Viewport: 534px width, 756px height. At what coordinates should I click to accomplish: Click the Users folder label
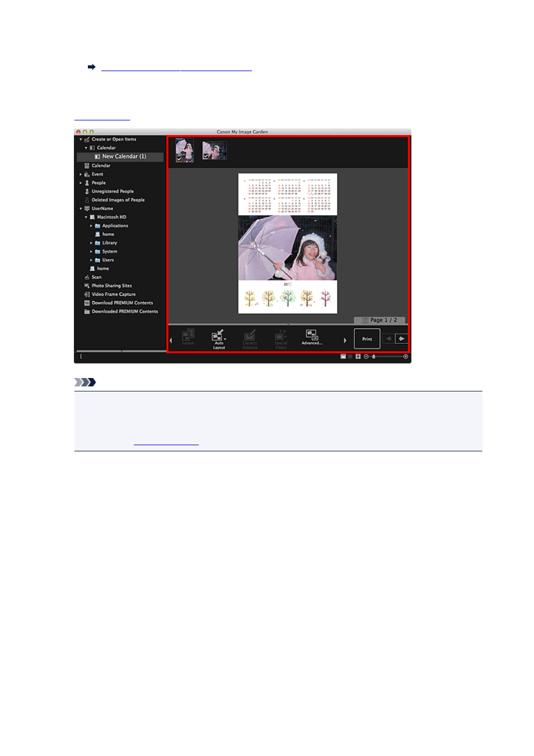[x=108, y=260]
